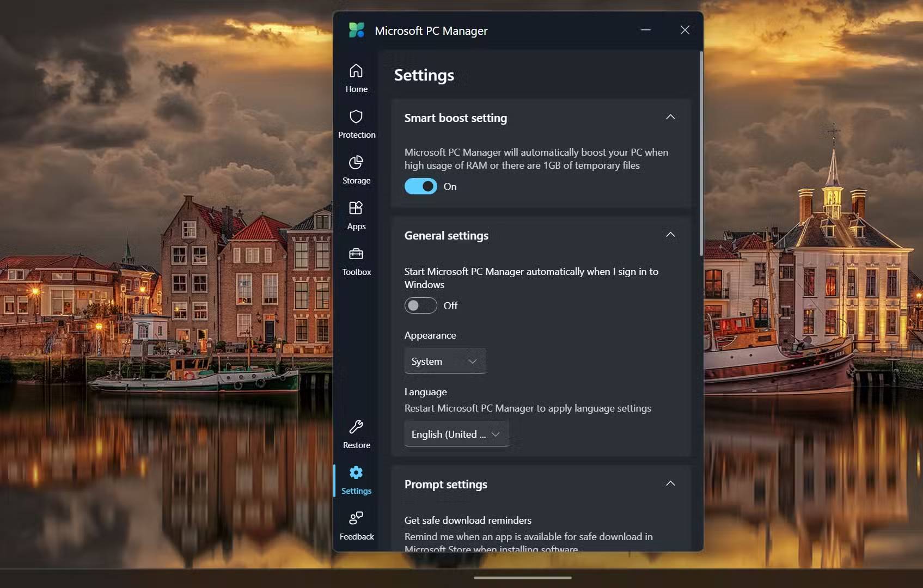Open the Language English dropdown
The image size is (923, 588).
(456, 434)
